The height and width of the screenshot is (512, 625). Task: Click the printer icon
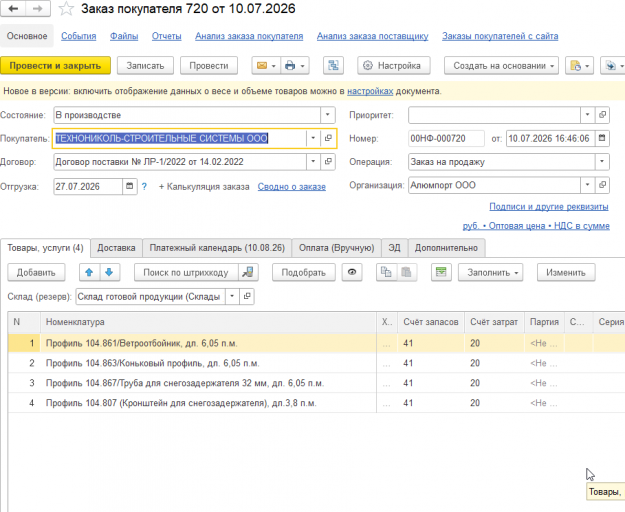point(290,66)
